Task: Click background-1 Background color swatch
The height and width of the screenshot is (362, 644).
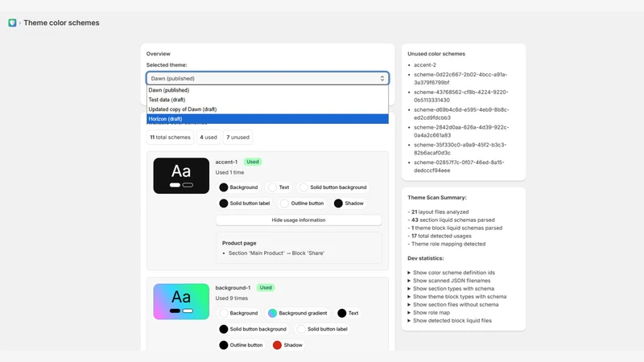Action: coord(224,313)
